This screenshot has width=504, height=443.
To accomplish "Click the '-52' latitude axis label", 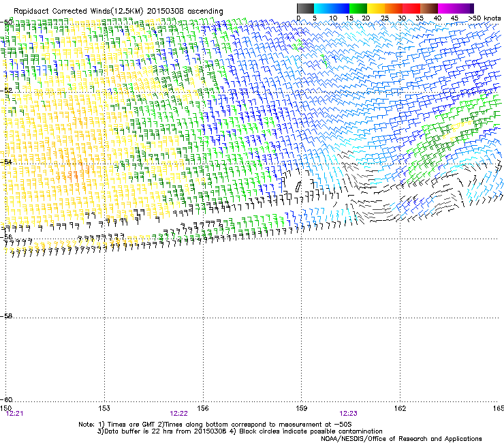I will point(6,91).
